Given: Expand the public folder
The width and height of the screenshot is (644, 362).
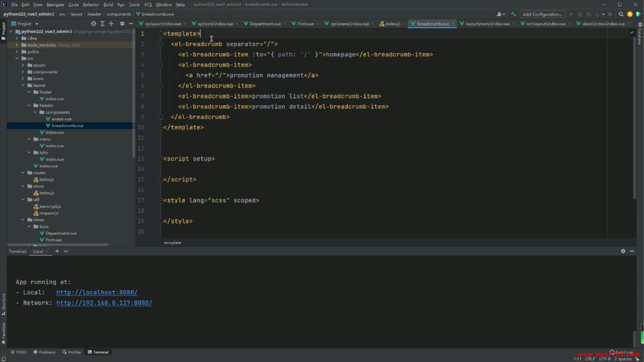Looking at the screenshot, I should tap(17, 52).
